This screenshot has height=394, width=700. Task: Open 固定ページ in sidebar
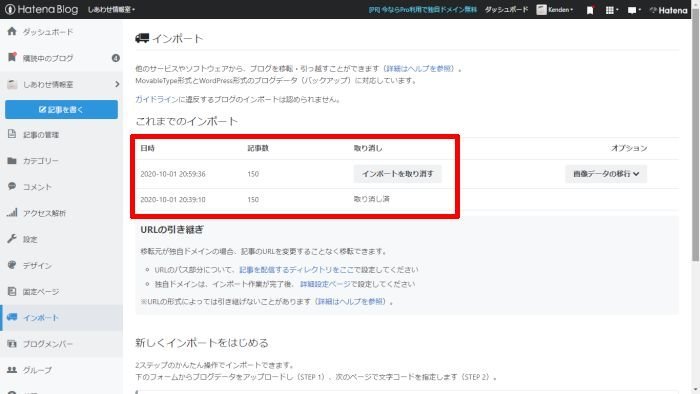pos(41,292)
